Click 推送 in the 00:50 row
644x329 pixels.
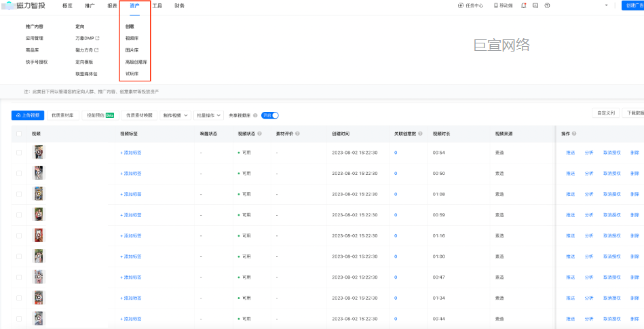pos(570,174)
